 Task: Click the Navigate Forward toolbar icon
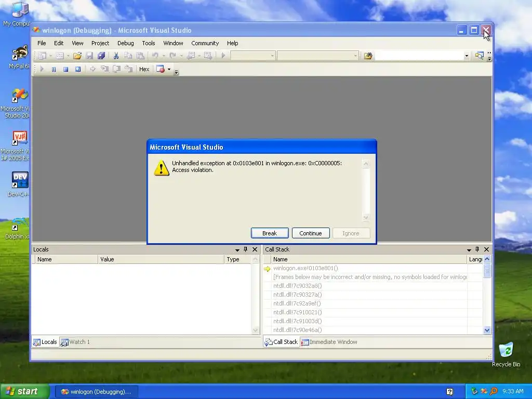208,56
